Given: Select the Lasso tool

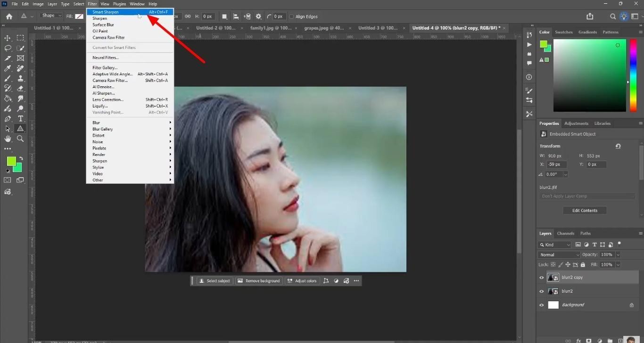Looking at the screenshot, I should point(8,48).
